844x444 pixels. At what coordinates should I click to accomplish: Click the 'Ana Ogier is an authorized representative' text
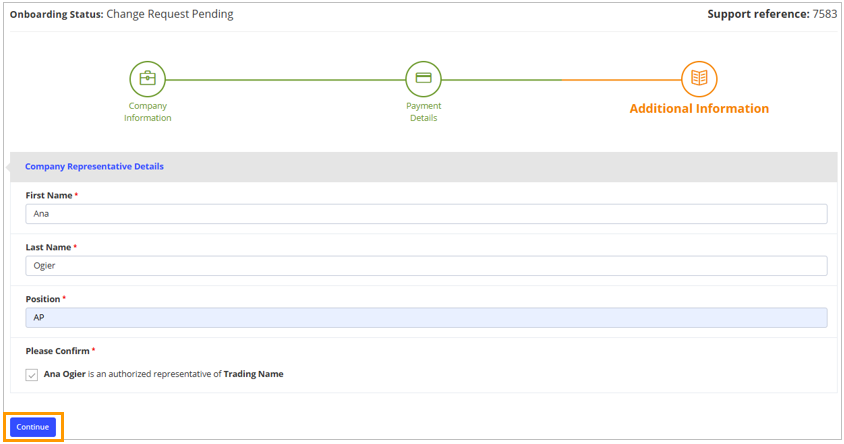(163, 374)
